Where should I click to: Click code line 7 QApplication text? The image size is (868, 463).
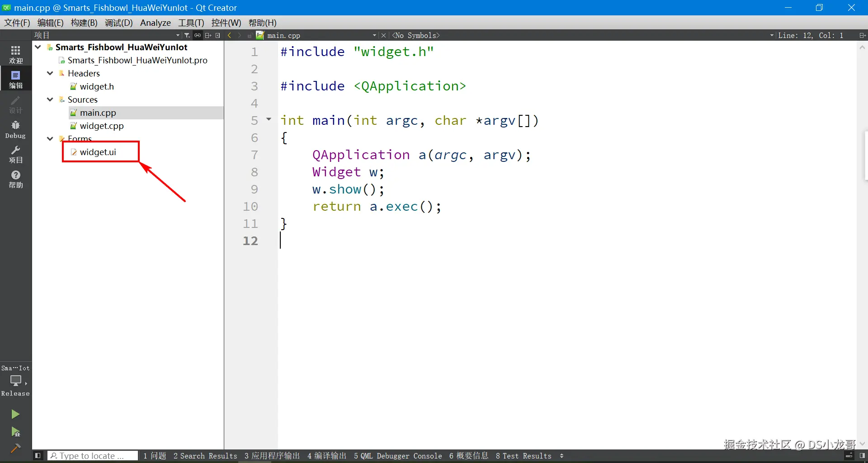[x=361, y=155]
